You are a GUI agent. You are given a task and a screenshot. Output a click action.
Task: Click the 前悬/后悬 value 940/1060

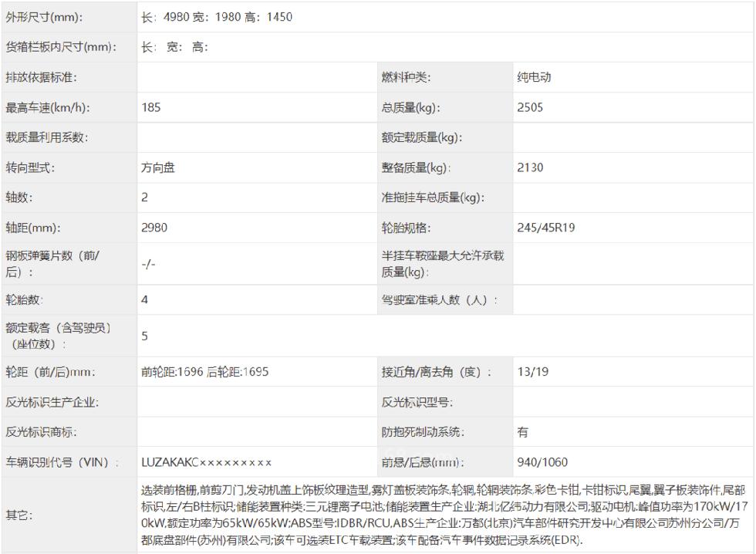542,462
